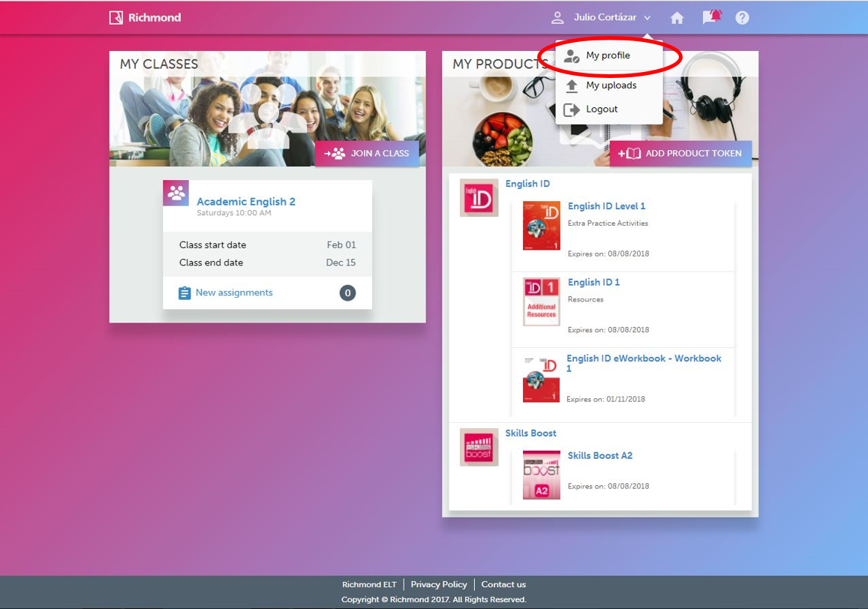Screen dimensions: 868x609
Task: Click the English ID series logo icon
Action: (479, 198)
